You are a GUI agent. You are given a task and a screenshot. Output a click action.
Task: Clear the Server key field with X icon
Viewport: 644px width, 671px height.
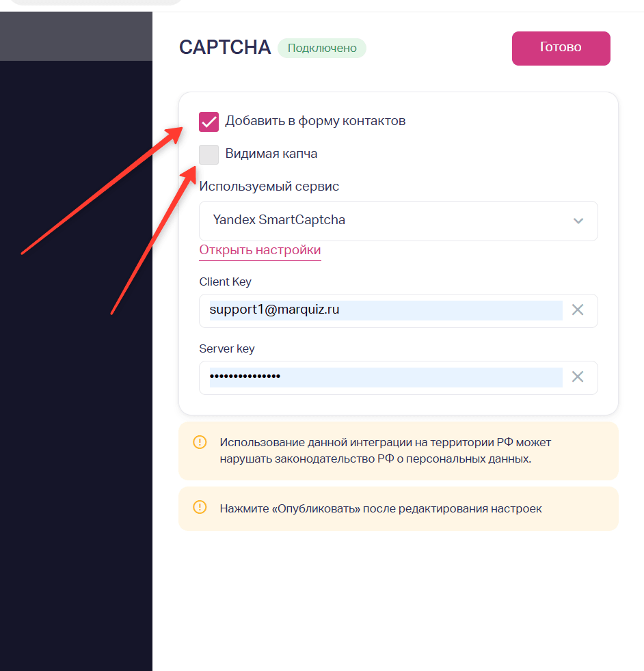point(578,377)
